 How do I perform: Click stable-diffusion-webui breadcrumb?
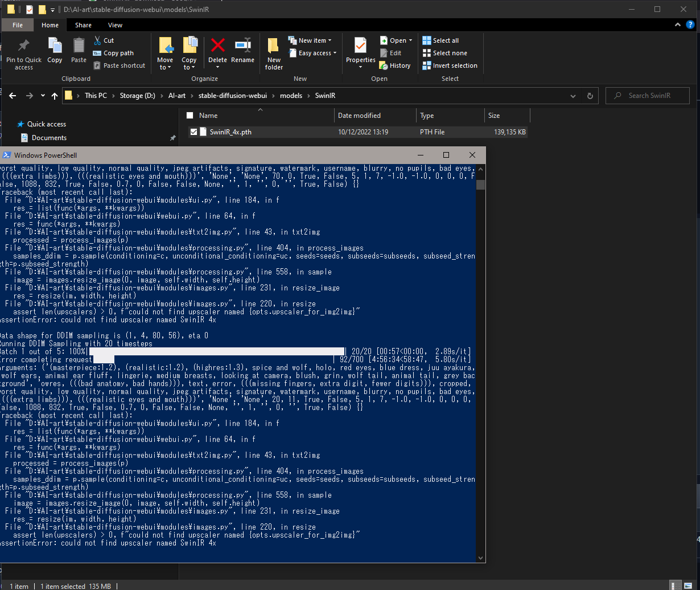click(x=233, y=96)
